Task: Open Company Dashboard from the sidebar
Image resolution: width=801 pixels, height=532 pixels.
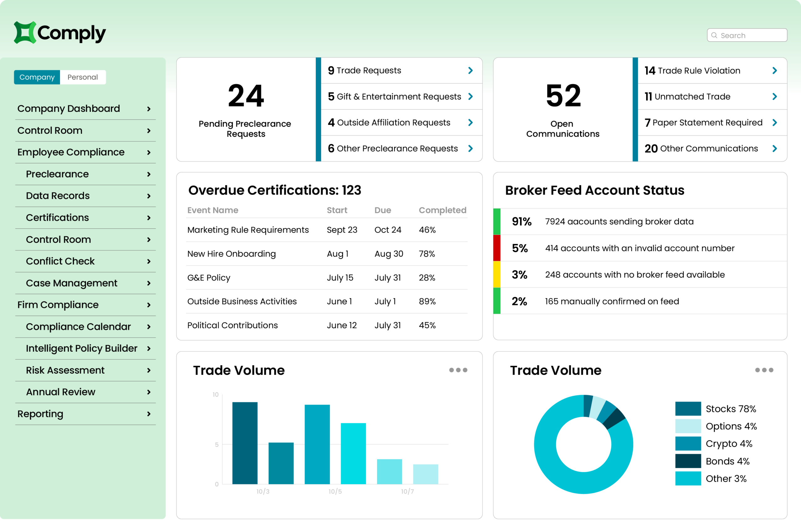Action: pos(69,108)
